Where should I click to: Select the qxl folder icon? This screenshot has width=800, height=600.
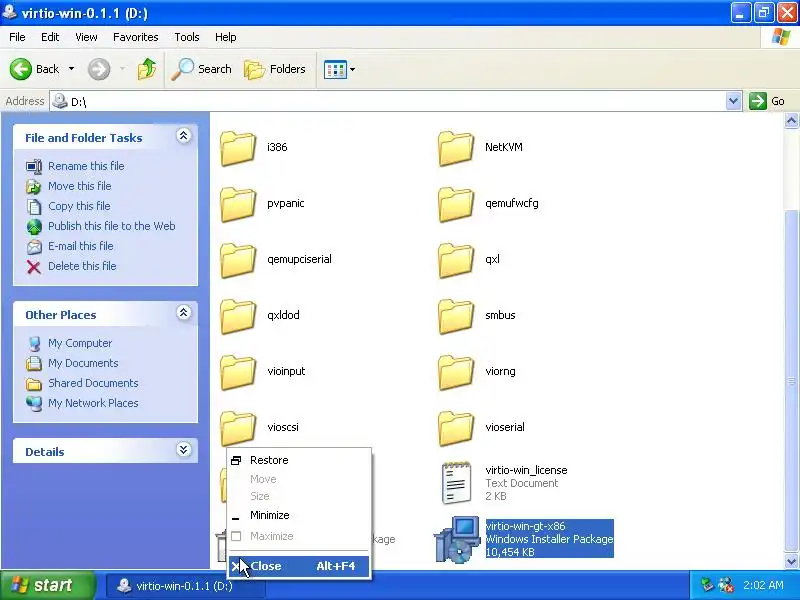[456, 260]
